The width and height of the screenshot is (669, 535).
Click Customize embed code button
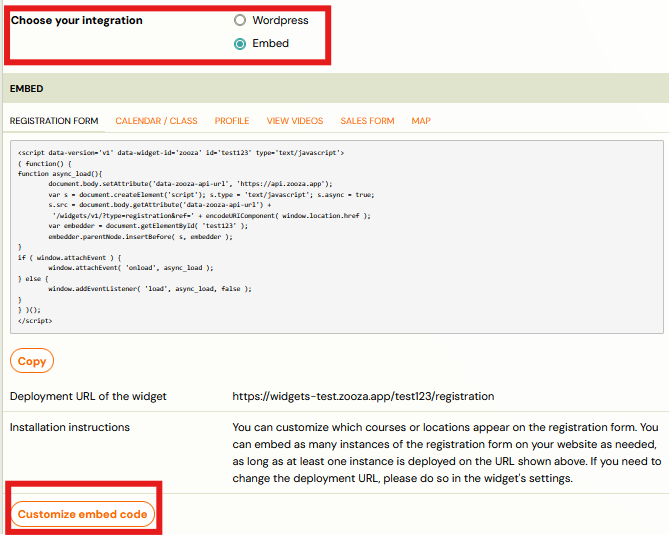pyautogui.click(x=82, y=514)
